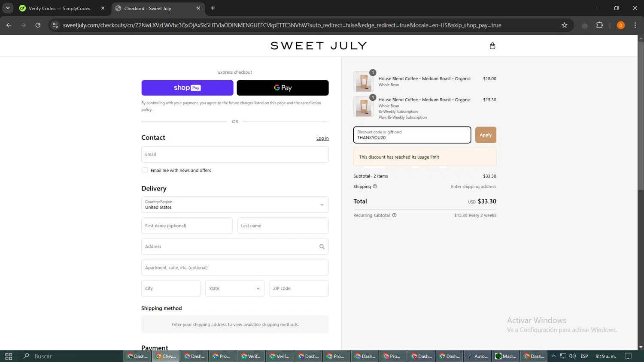Bookmark this page with star icon
The image size is (644, 362).
point(564,25)
